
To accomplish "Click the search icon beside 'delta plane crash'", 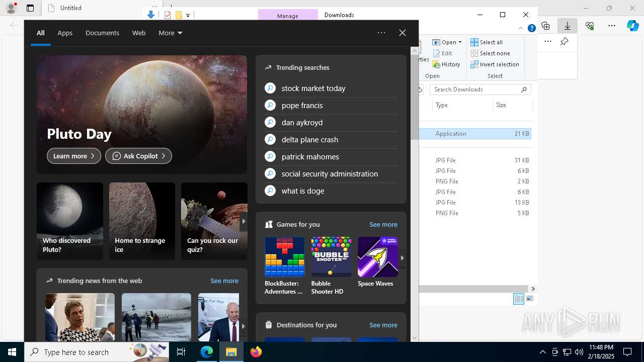I will [x=270, y=140].
